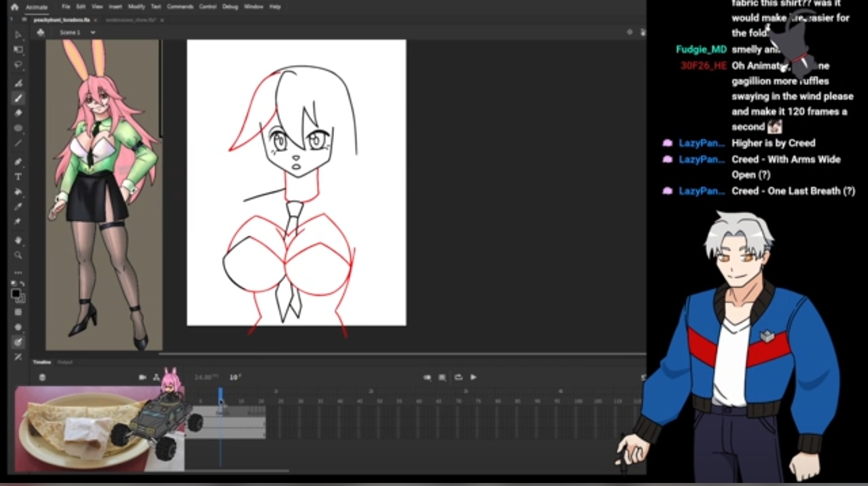Select the Output panel tab
Viewport: 868px width, 486px height.
(x=64, y=362)
